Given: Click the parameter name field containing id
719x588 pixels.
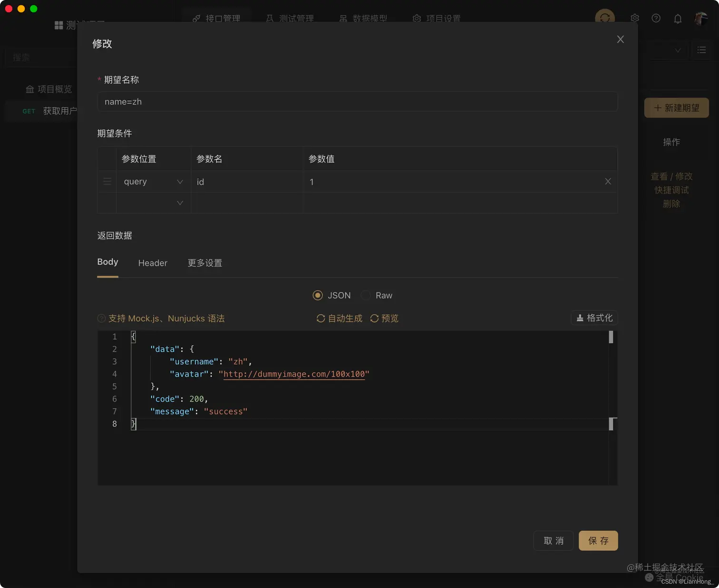Looking at the screenshot, I should [247, 182].
